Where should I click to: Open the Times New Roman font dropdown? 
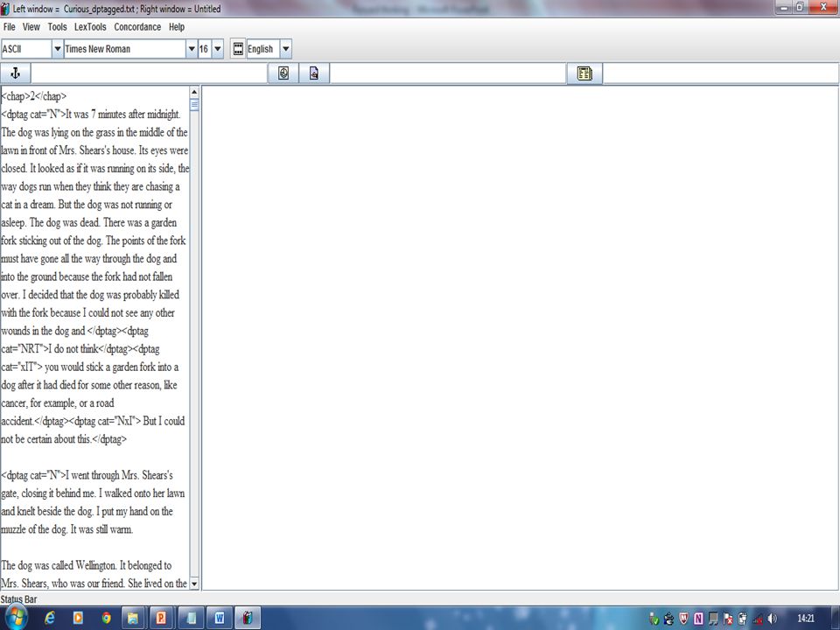click(x=192, y=49)
